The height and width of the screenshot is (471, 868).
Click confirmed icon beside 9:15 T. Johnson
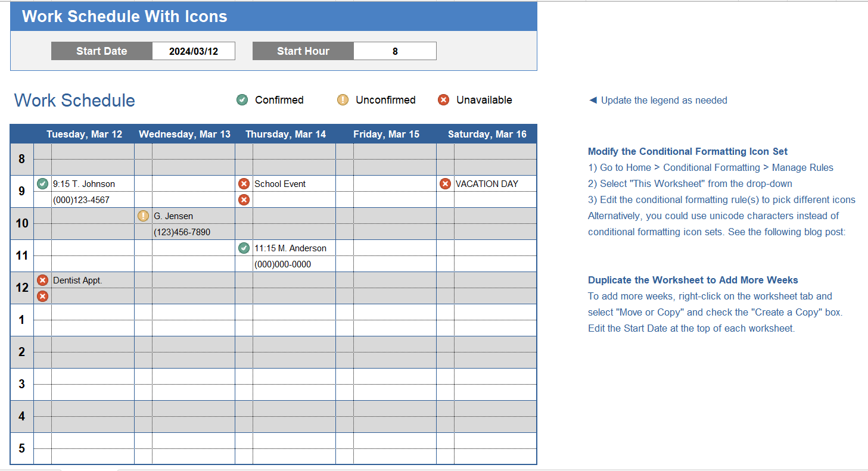pos(42,184)
